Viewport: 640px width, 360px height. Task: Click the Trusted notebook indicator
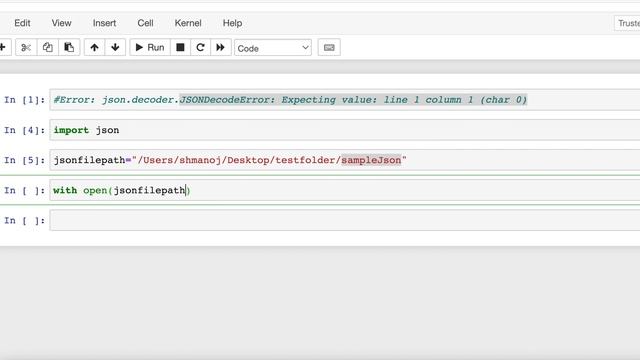pyautogui.click(x=627, y=23)
